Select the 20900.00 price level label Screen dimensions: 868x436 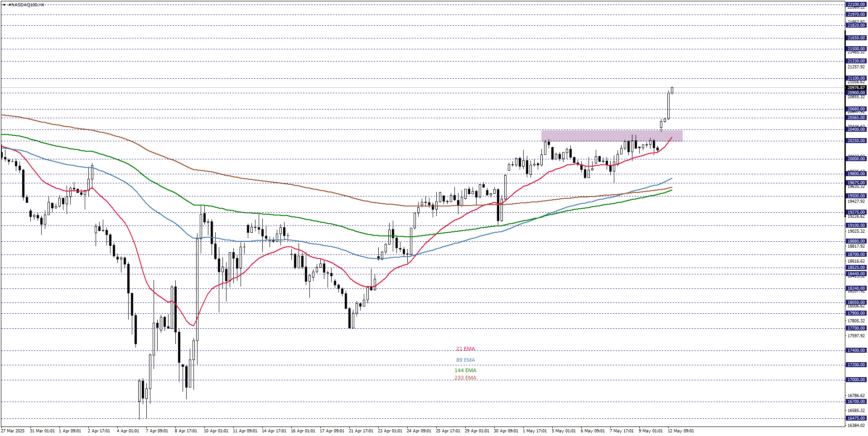856,93
